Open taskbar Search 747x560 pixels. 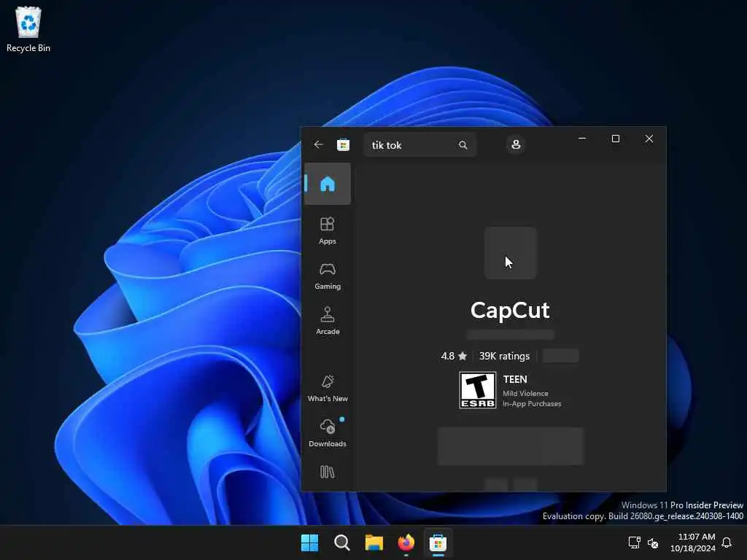(x=342, y=542)
